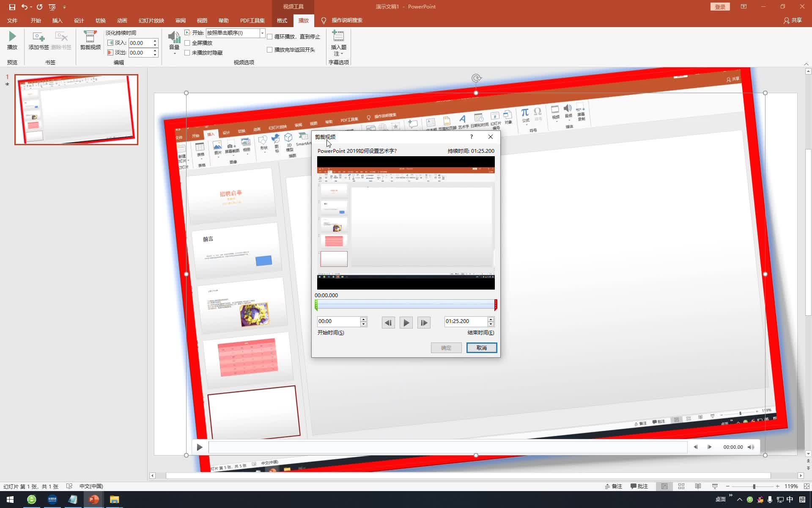
Task: Play the video using the slide media bar
Action: pos(200,447)
